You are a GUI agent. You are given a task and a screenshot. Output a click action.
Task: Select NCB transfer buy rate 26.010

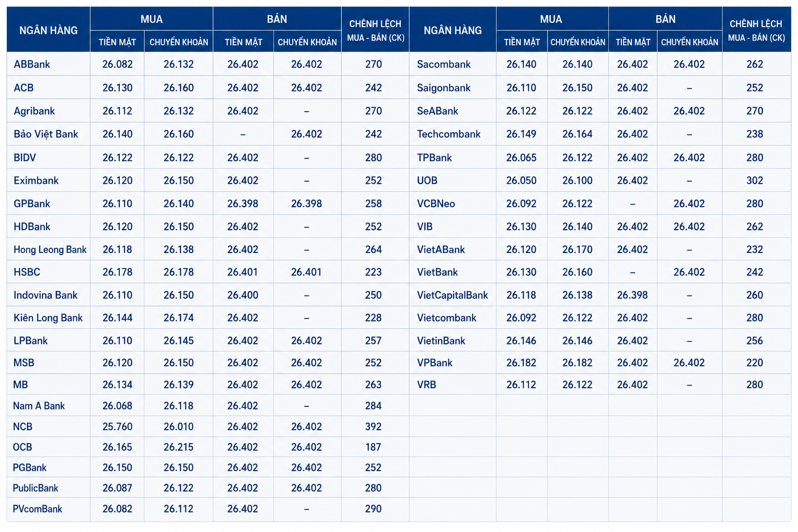(x=179, y=427)
